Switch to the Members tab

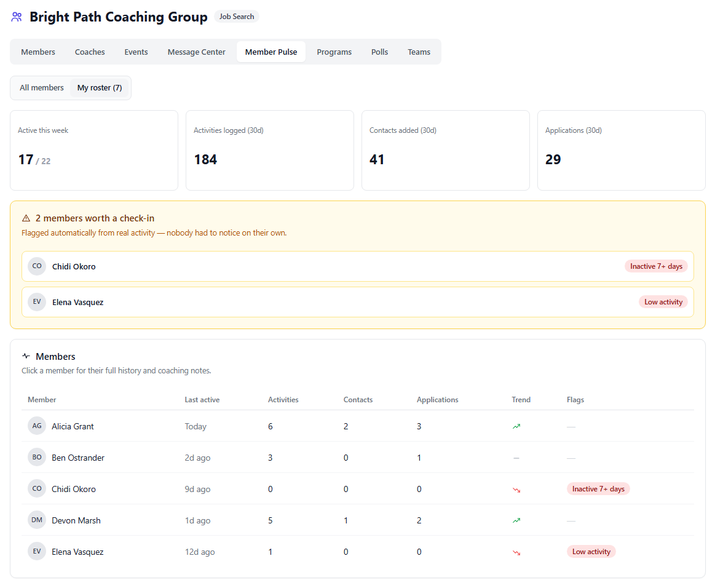tap(38, 52)
